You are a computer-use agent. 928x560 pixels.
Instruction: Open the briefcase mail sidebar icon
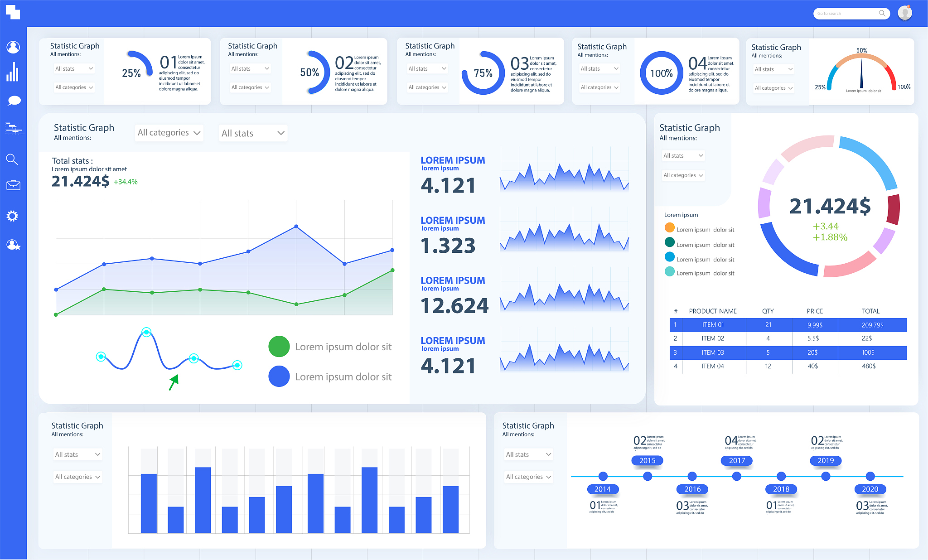[13, 185]
